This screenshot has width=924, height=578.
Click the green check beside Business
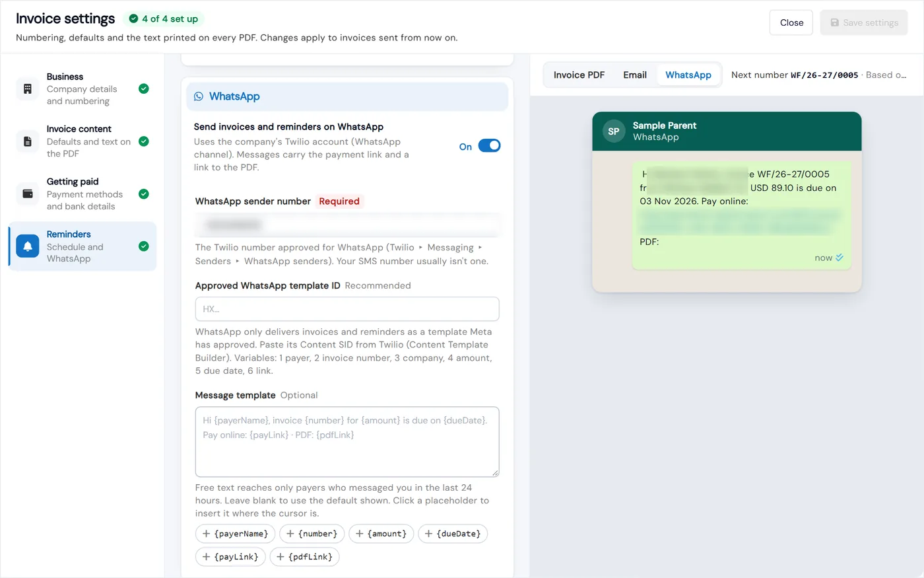tap(144, 89)
